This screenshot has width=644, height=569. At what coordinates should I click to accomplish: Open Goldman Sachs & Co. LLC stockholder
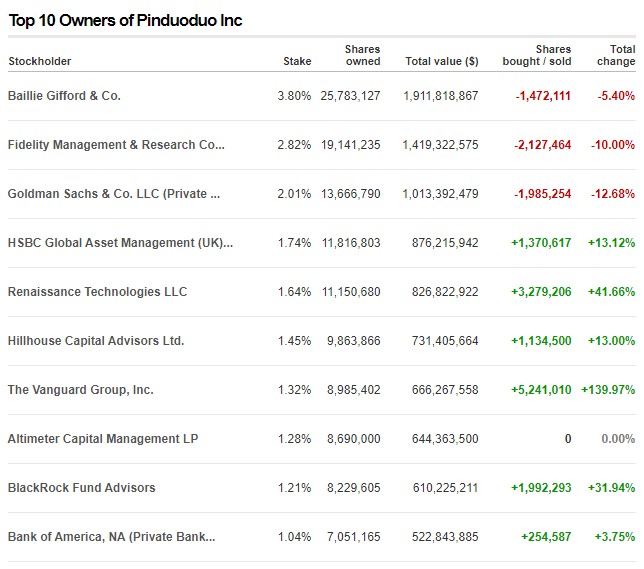pyautogui.click(x=114, y=194)
